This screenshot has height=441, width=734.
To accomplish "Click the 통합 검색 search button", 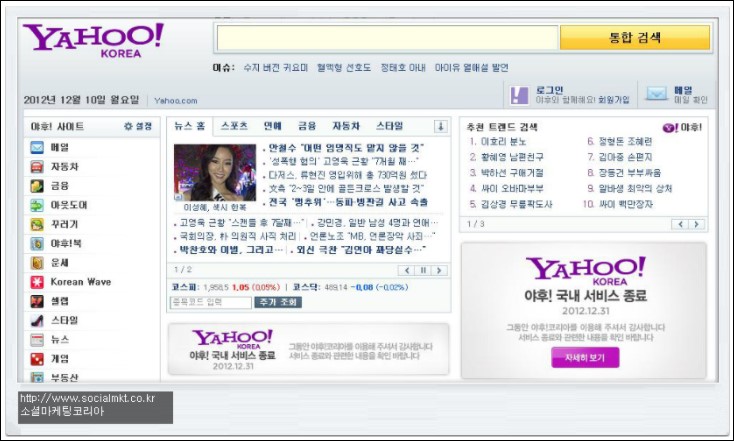I will (x=635, y=37).
